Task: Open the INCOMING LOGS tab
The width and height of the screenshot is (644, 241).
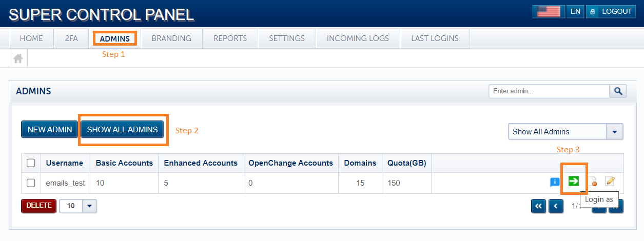Action: coord(358,38)
